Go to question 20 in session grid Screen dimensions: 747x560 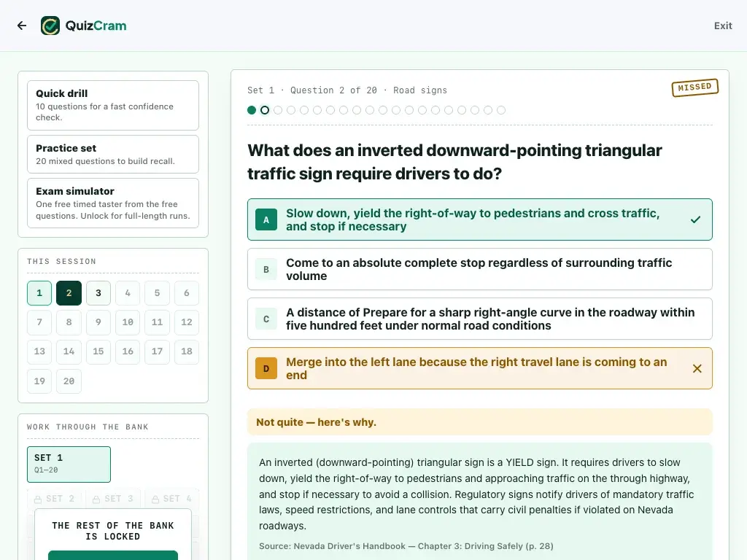point(69,381)
